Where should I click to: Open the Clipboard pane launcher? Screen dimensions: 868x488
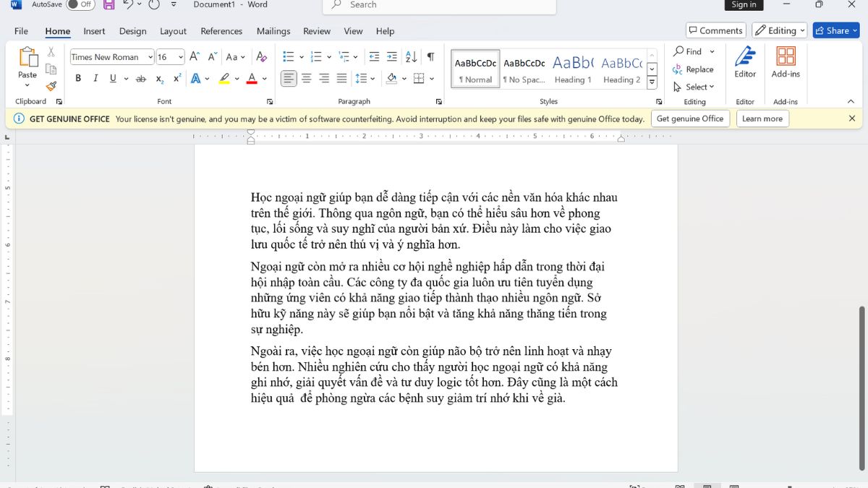click(59, 102)
